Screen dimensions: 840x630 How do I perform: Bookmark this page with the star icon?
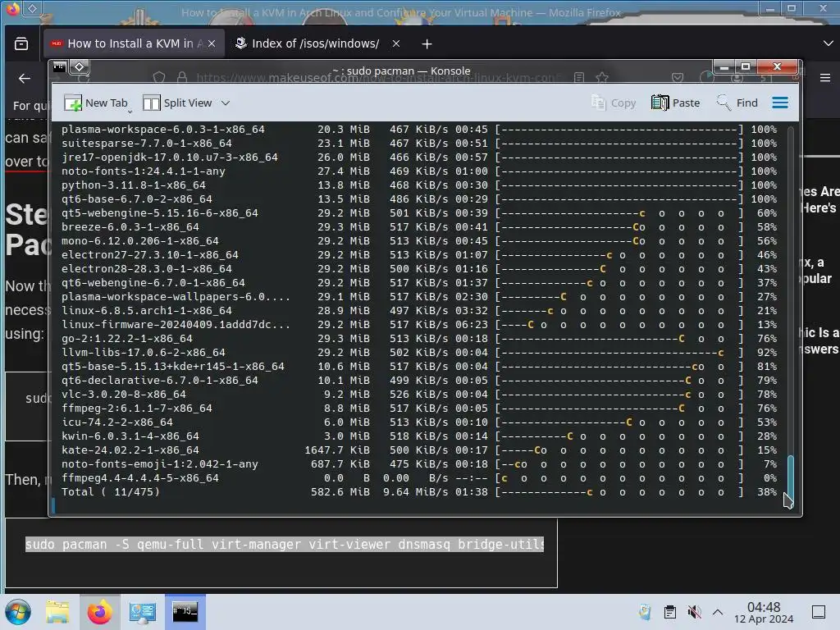pos(602,78)
